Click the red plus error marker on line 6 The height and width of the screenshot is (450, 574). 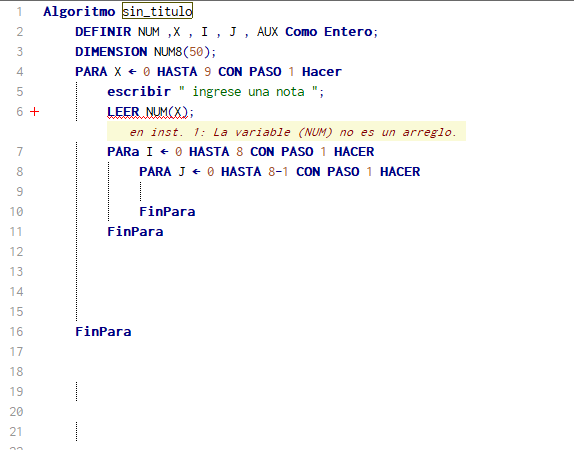(34, 112)
